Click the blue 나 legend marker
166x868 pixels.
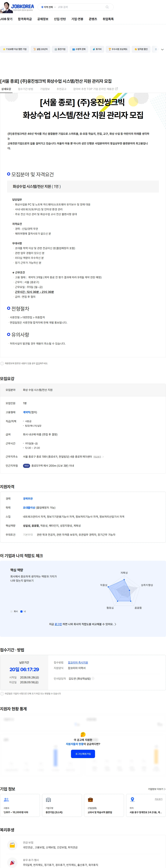(x=21, y=611)
